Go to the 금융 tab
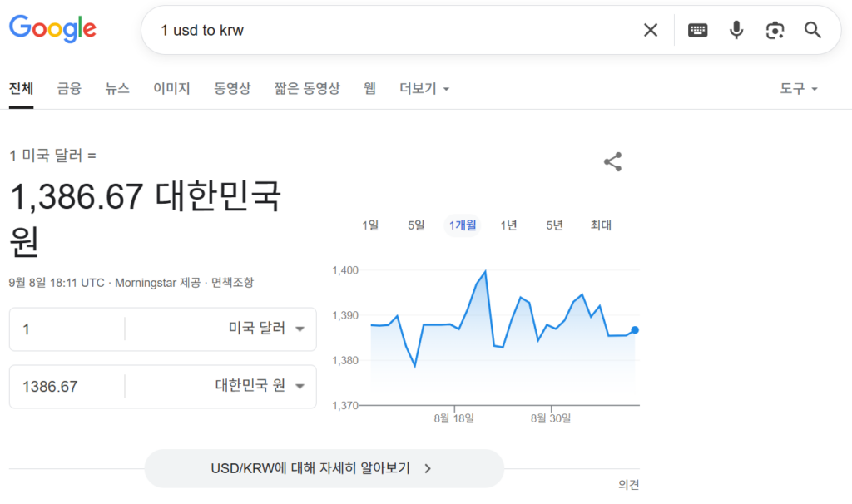852x504 pixels. 69,88
